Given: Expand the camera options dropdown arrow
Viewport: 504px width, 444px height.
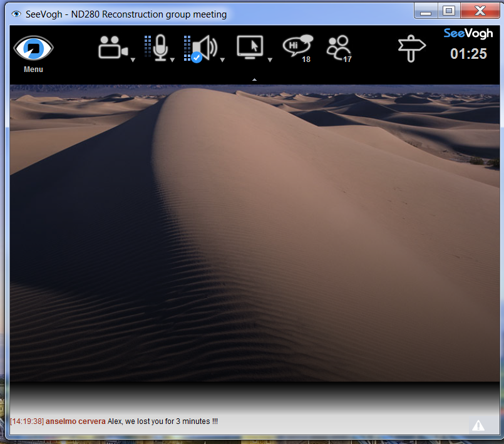Looking at the screenshot, I should coord(133,61).
